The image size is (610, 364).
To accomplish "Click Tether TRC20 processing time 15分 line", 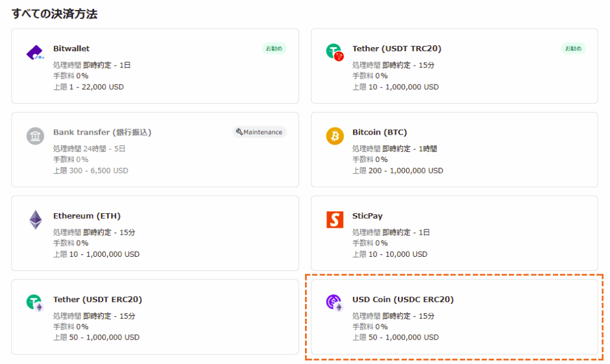I will (393, 65).
